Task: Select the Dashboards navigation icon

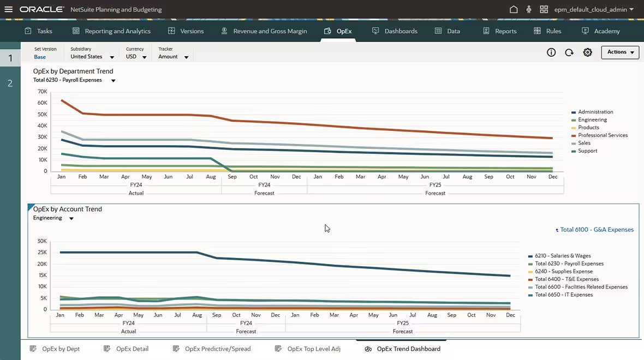Action: [x=375, y=31]
